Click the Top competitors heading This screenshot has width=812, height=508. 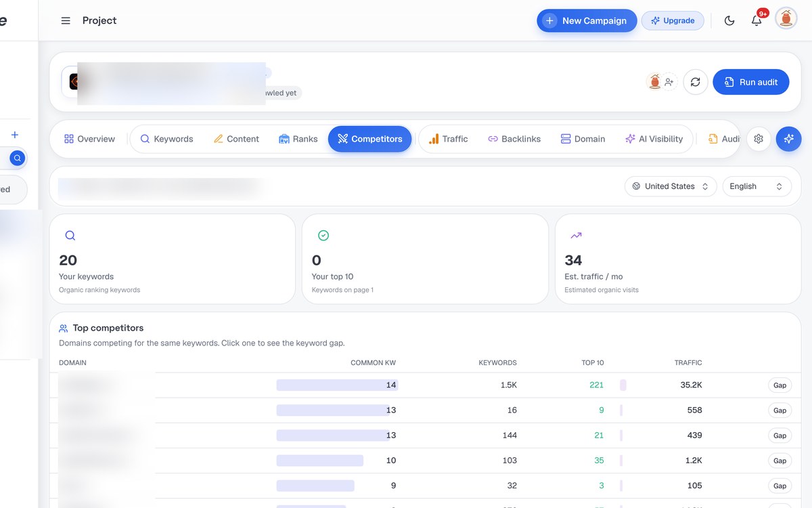click(x=108, y=328)
